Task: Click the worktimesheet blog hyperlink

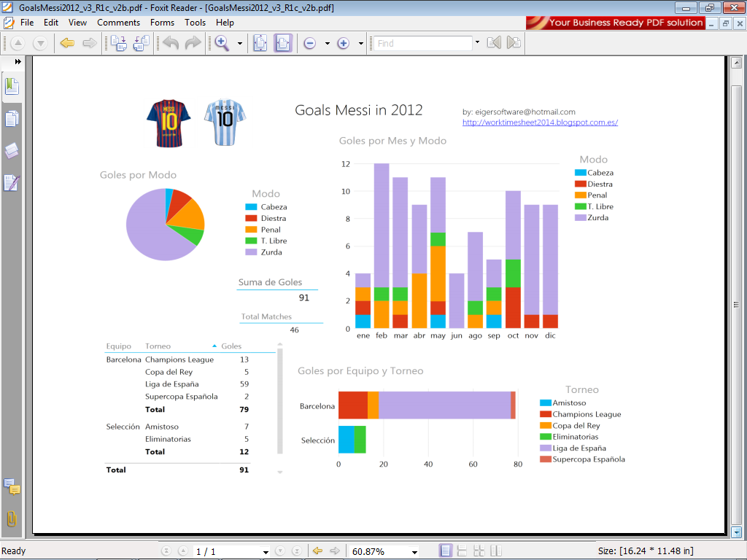Action: [x=540, y=122]
